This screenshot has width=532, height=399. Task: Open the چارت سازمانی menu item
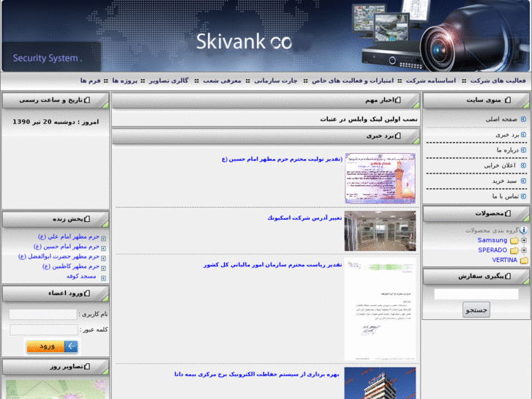[276, 81]
